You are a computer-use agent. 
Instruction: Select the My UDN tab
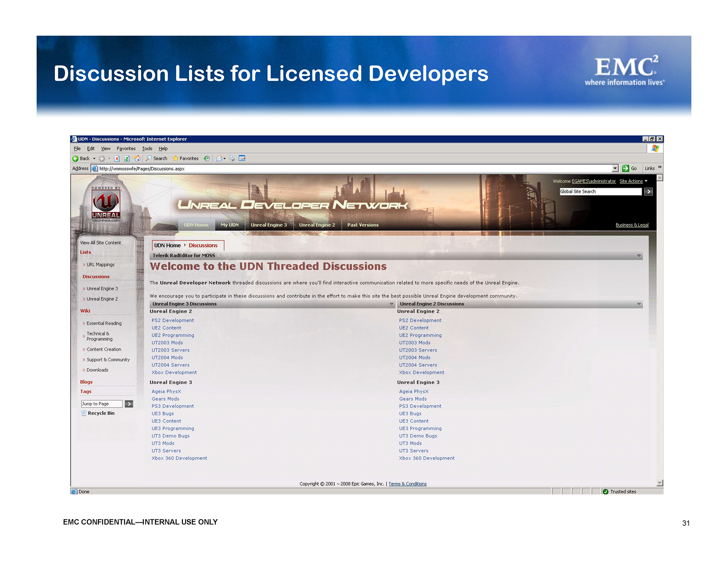pos(229,225)
